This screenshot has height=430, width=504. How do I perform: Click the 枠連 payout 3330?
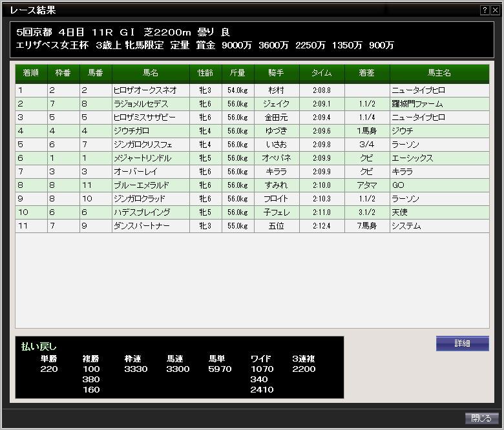136,369
